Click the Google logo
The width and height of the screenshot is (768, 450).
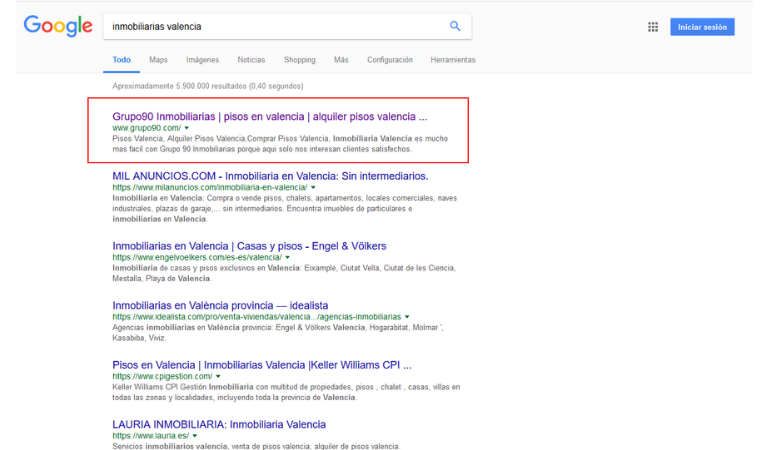tap(58, 26)
